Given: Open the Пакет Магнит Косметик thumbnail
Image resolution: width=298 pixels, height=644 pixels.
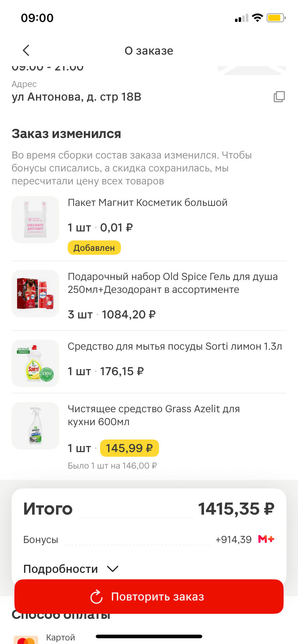Looking at the screenshot, I should tap(35, 220).
